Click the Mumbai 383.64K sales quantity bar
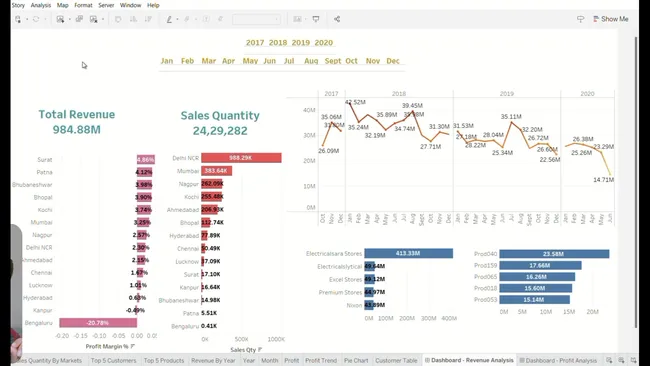 (216, 171)
